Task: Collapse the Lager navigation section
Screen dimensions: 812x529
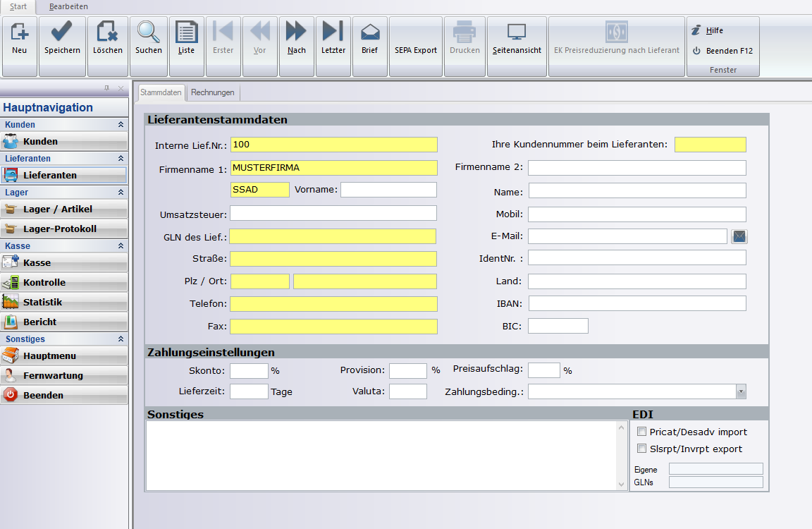Action: point(121,193)
